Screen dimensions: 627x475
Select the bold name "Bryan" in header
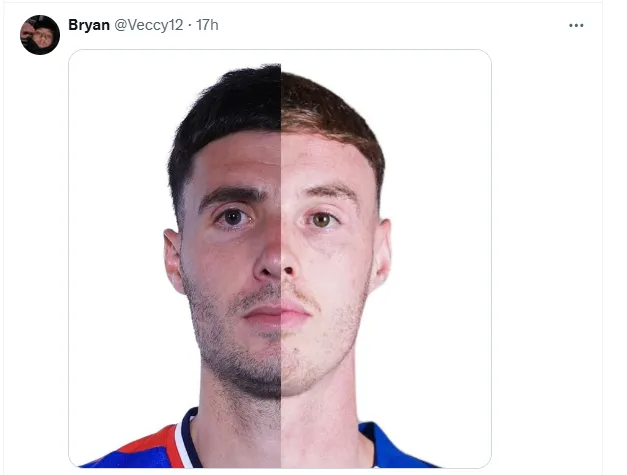(89, 25)
